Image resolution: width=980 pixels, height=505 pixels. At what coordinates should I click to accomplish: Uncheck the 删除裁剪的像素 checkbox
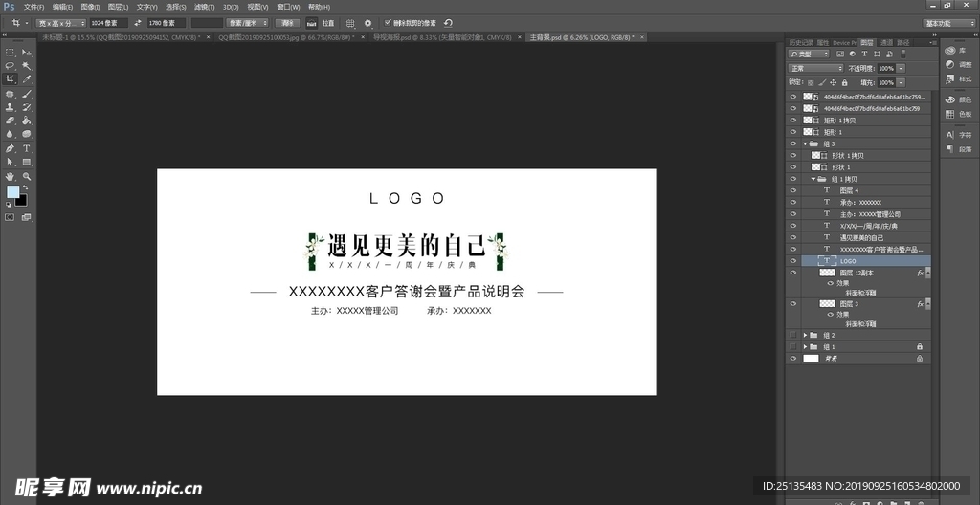point(386,22)
